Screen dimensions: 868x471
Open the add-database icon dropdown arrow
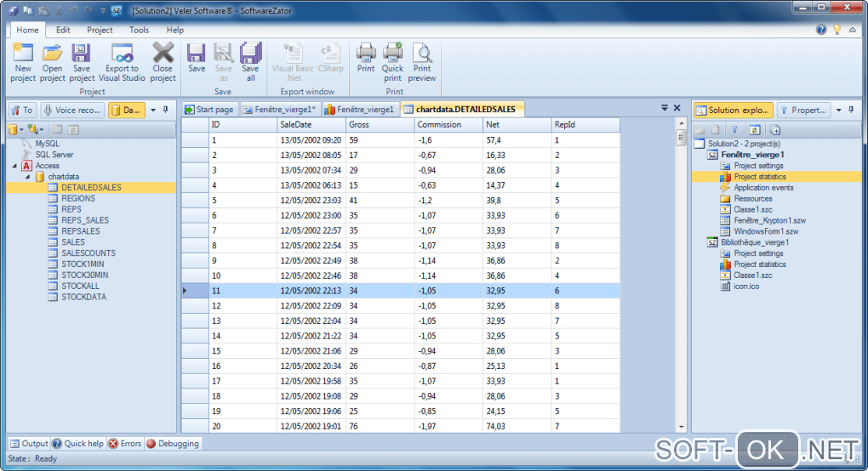click(x=42, y=130)
